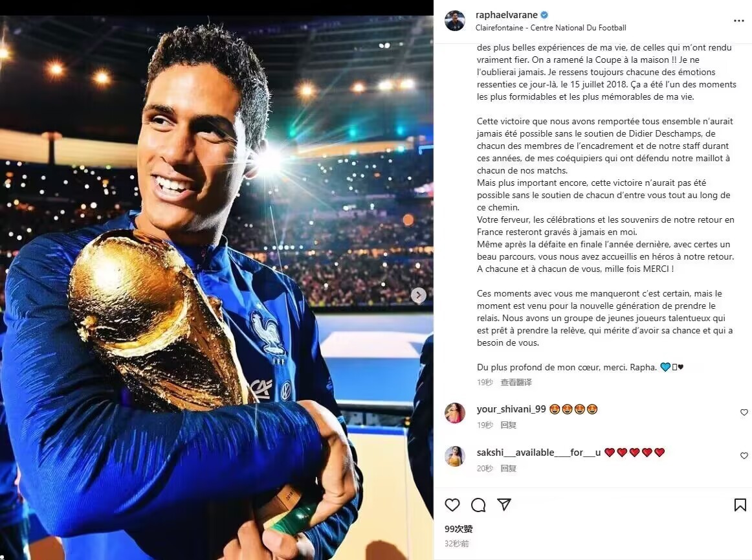View the 99次赞 likes list
752x560 pixels.
point(458,529)
